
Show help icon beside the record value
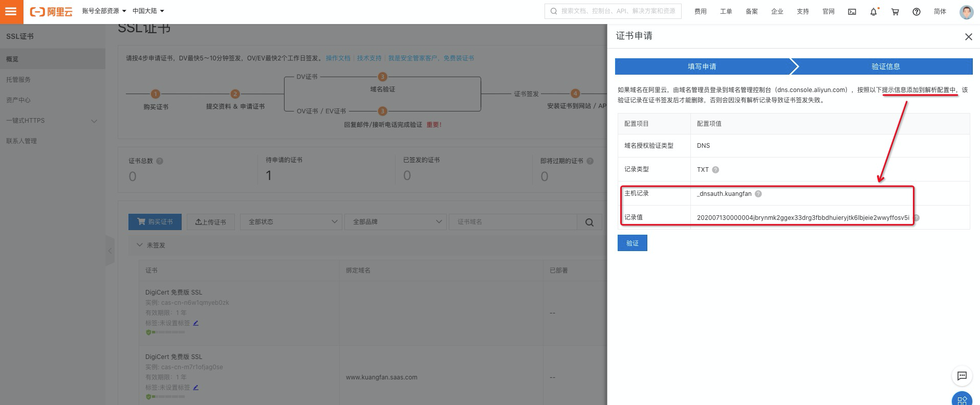coord(917,218)
